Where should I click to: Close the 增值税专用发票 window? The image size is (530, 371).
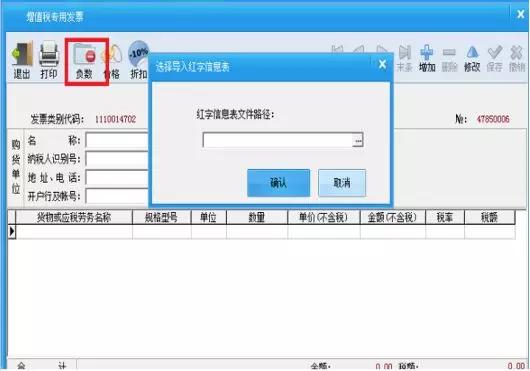point(521,15)
